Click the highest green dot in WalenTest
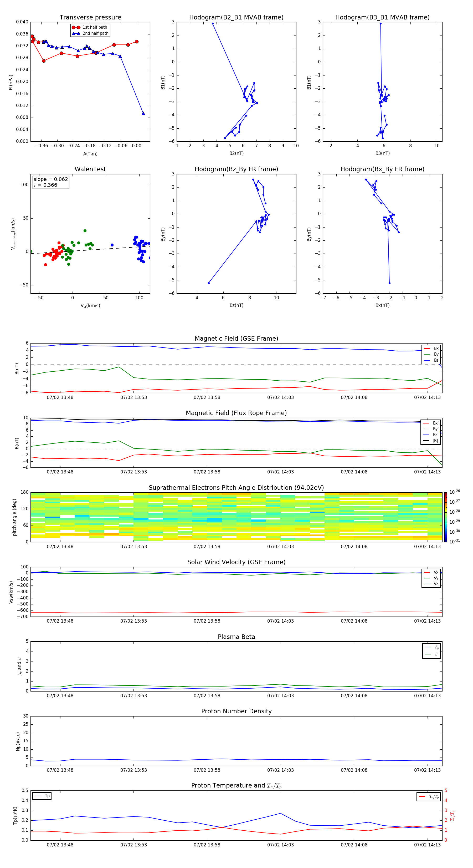The width and height of the screenshot is (473, 868). pyautogui.click(x=85, y=231)
